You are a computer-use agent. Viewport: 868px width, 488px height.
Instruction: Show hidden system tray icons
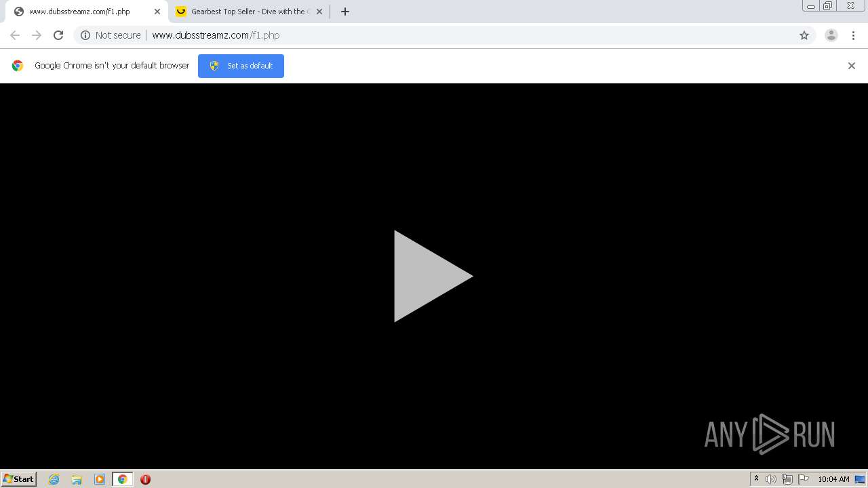click(x=756, y=479)
